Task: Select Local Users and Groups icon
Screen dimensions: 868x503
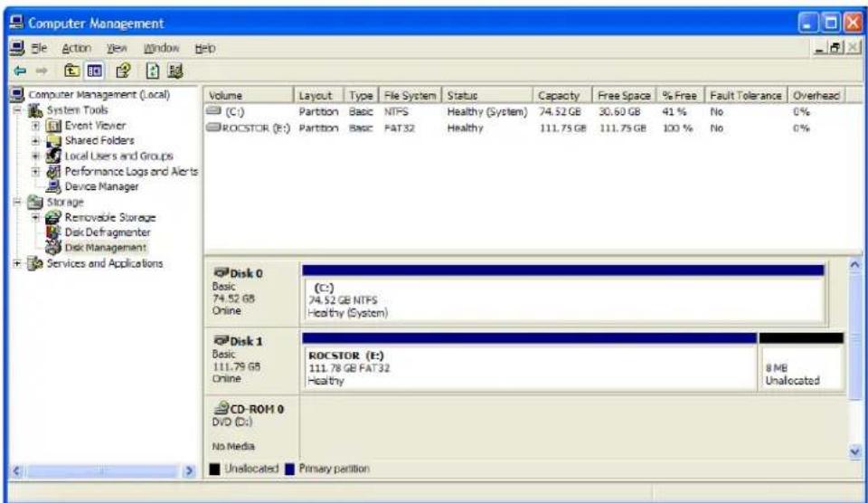Action: [53, 156]
